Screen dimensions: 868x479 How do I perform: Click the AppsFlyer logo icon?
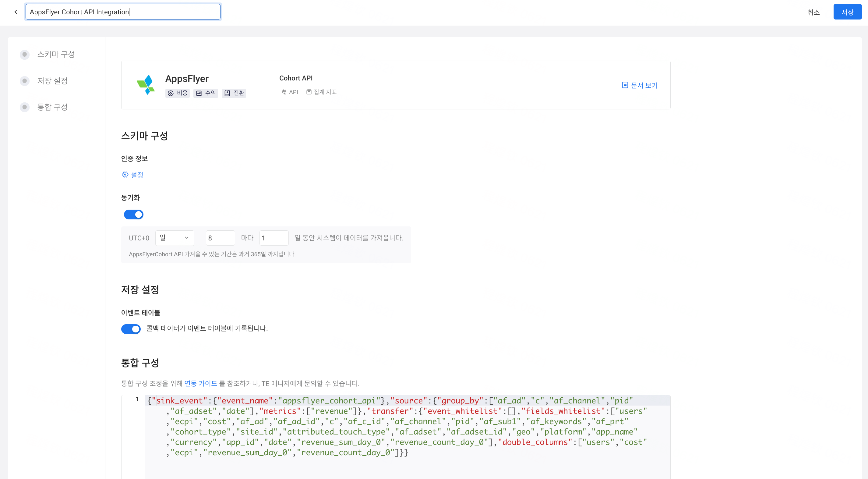click(x=146, y=85)
